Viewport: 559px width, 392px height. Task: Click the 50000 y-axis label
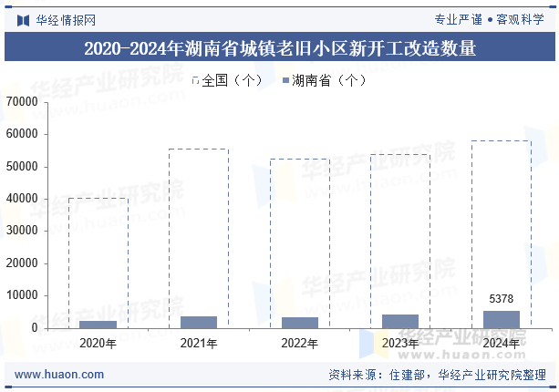(x=22, y=167)
